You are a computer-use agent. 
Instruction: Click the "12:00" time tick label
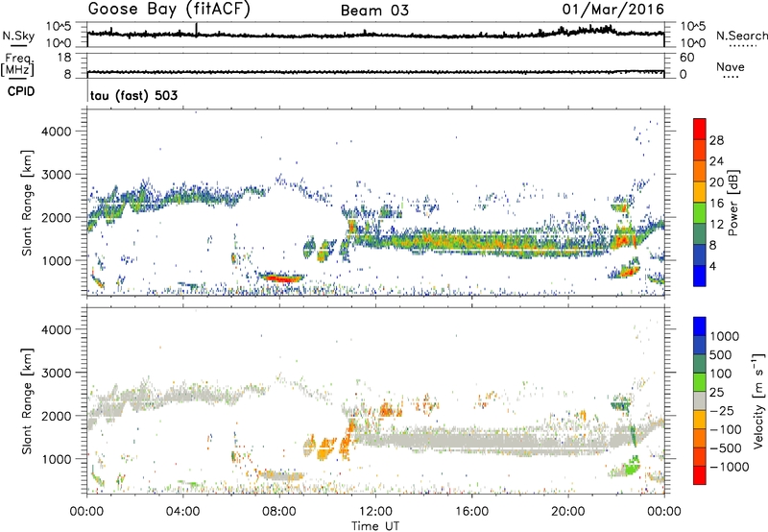pos(375,512)
